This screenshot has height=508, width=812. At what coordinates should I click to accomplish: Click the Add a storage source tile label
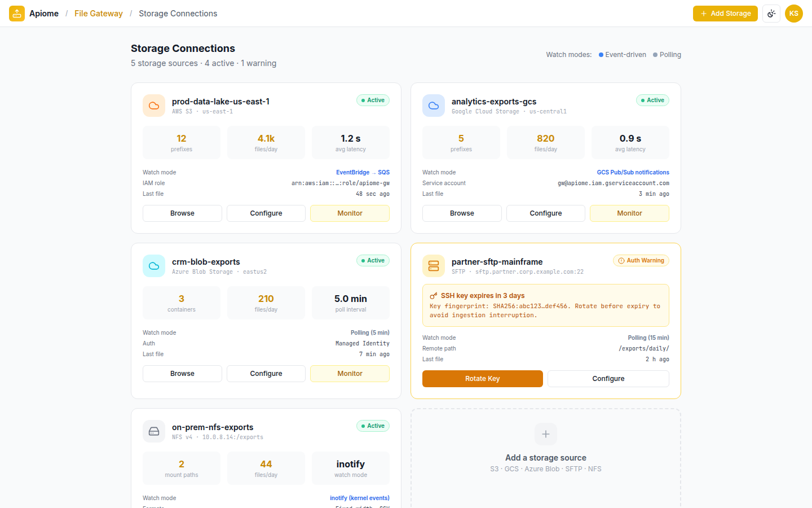(x=546, y=458)
